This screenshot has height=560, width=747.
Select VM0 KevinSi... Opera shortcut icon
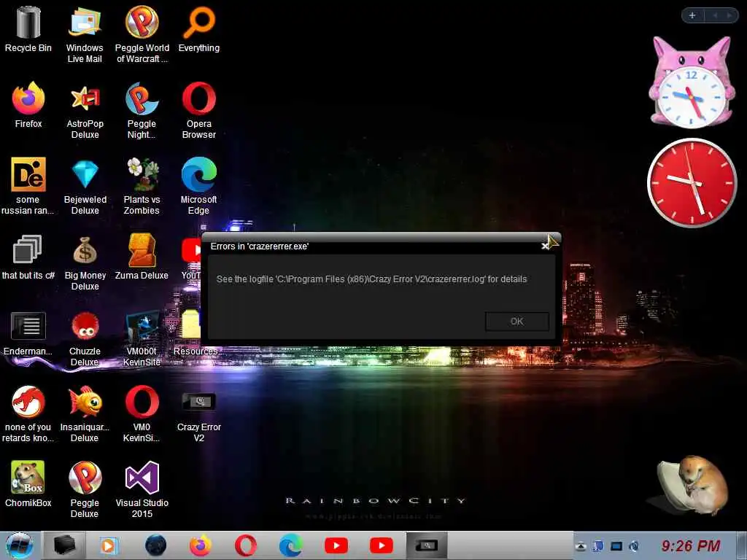(142, 414)
